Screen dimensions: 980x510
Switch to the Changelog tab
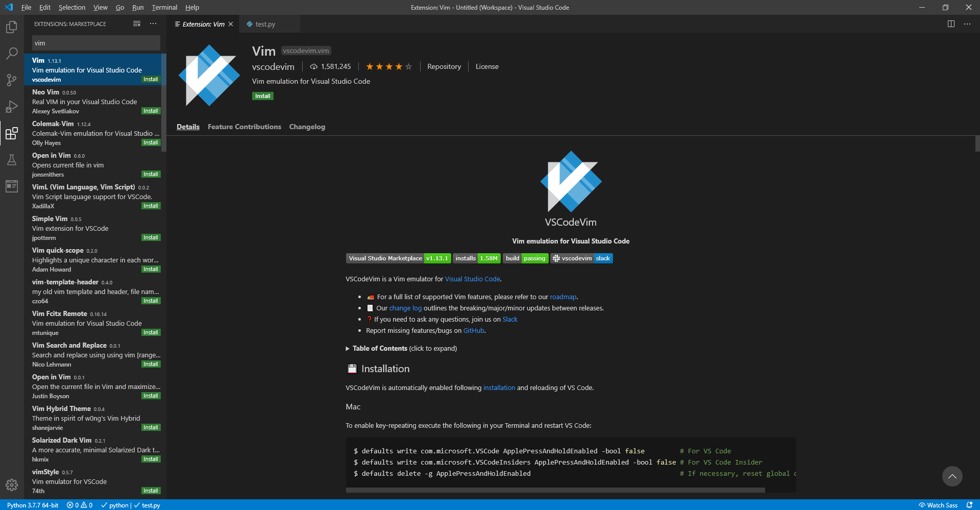307,127
